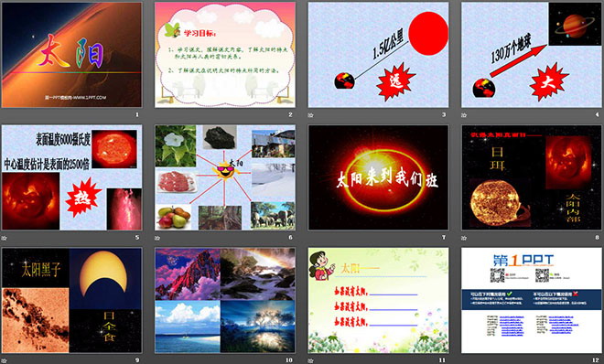Click the transition star icon below slide 6
Image resolution: width=604 pixels, height=364 pixels.
click(x=157, y=238)
